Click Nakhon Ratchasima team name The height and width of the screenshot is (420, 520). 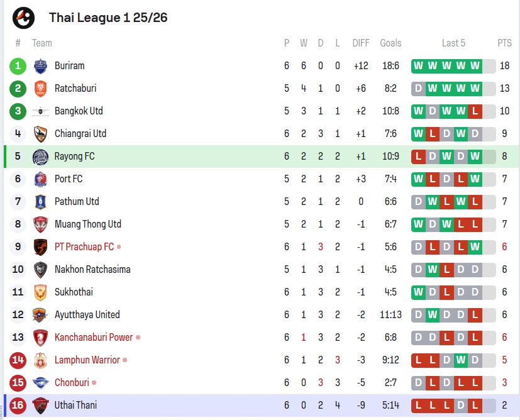(92, 270)
